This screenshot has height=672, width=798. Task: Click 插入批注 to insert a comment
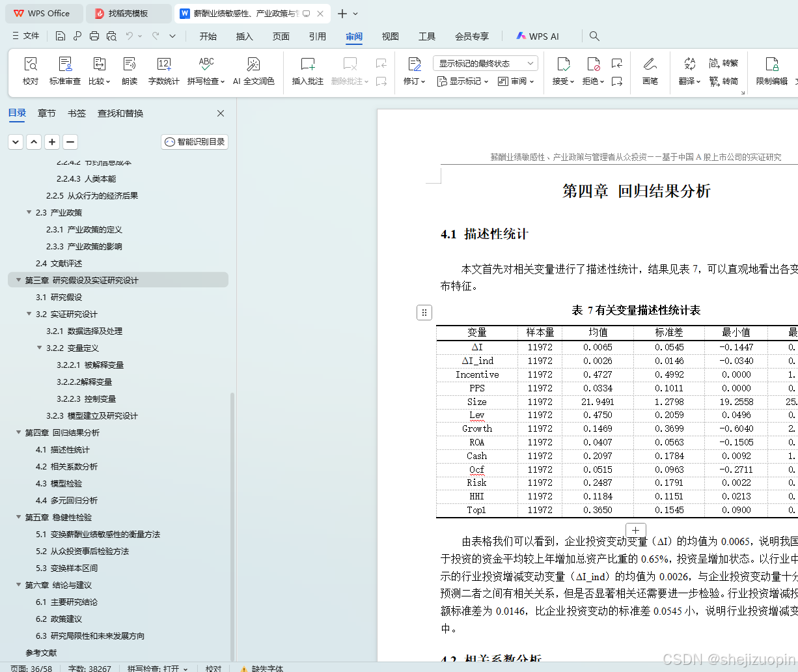tap(307, 71)
